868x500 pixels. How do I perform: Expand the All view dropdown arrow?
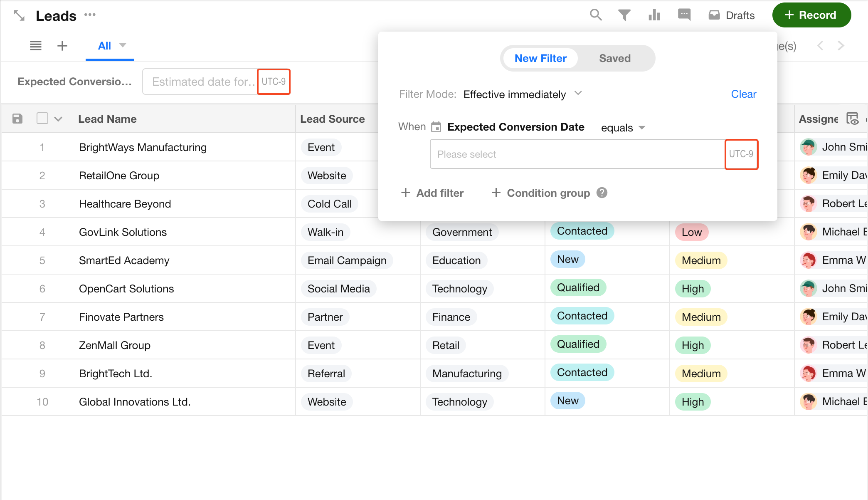[123, 45]
